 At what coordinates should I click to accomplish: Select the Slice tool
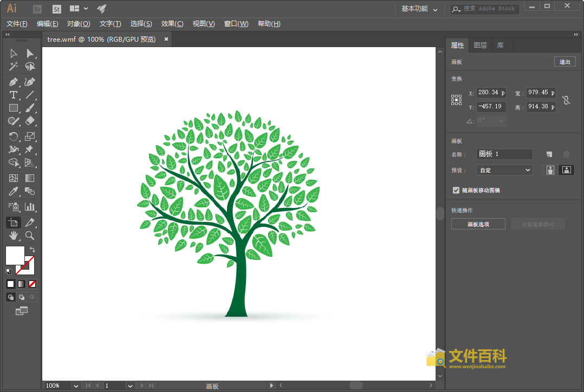(30, 223)
